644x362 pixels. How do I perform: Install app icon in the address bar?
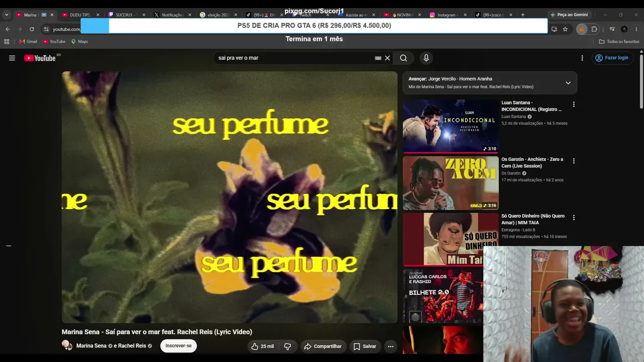click(x=554, y=29)
